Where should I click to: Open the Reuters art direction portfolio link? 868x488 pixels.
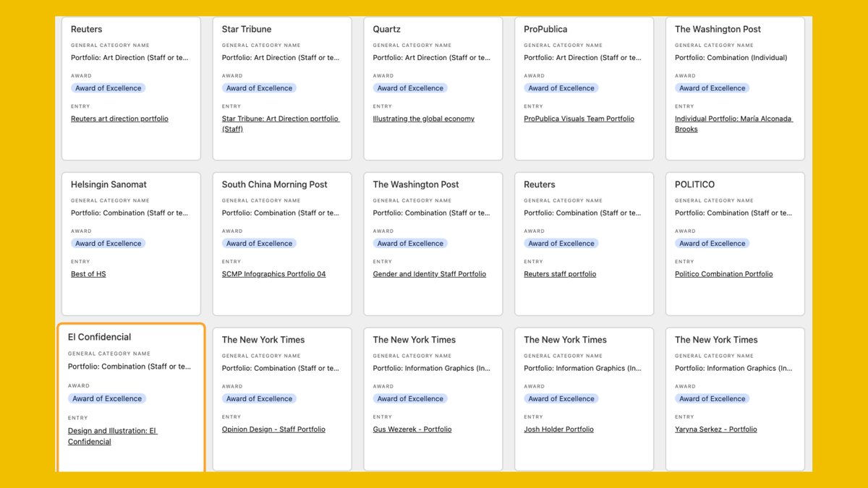click(x=119, y=119)
